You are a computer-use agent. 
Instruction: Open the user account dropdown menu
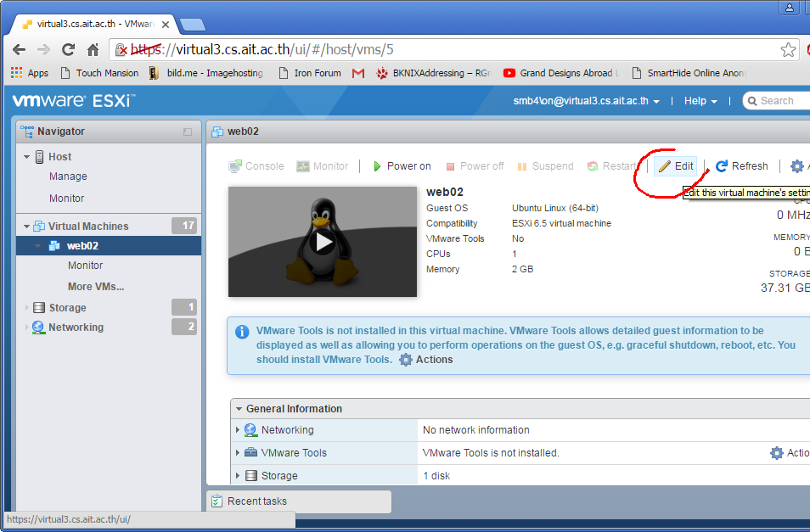pyautogui.click(x=586, y=101)
